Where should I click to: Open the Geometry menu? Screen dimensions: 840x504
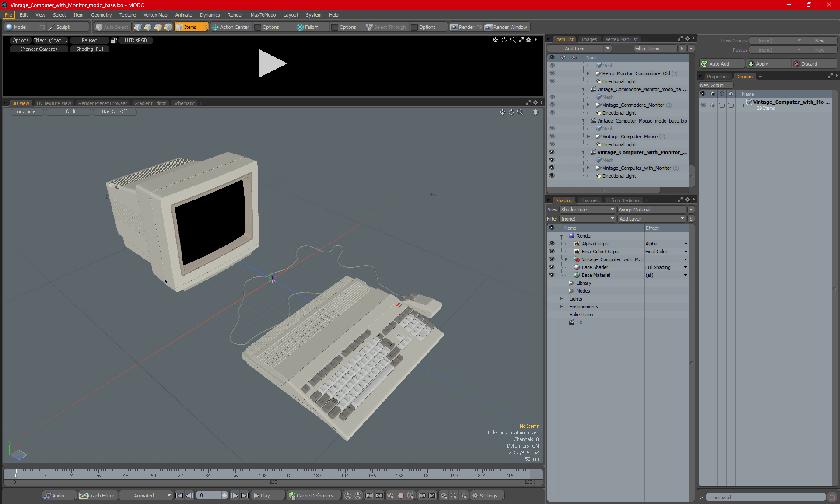click(x=101, y=15)
